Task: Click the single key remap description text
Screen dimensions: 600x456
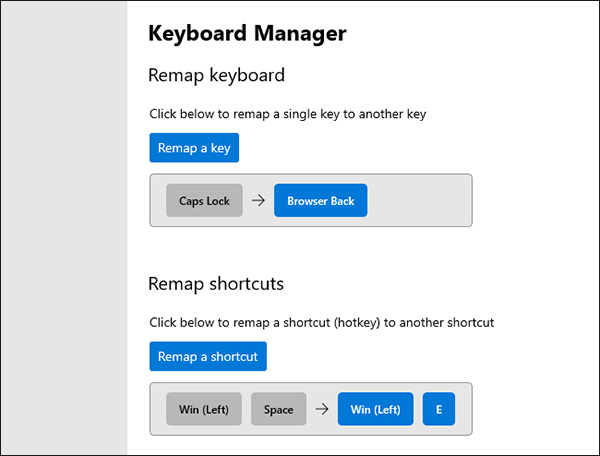Action: coord(288,114)
